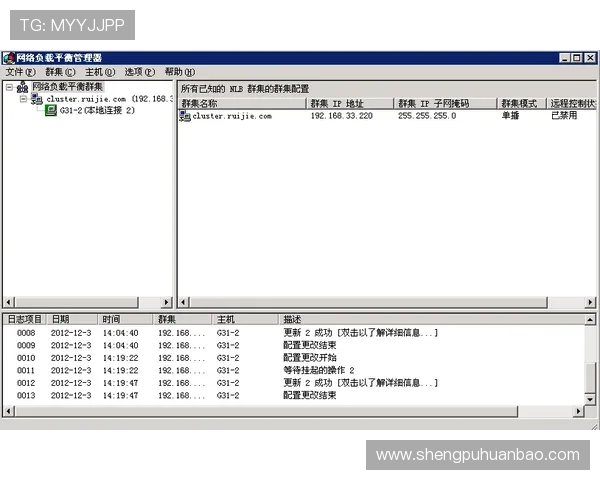
Task: Click log pane right scroll arrow
Action: click(579, 411)
